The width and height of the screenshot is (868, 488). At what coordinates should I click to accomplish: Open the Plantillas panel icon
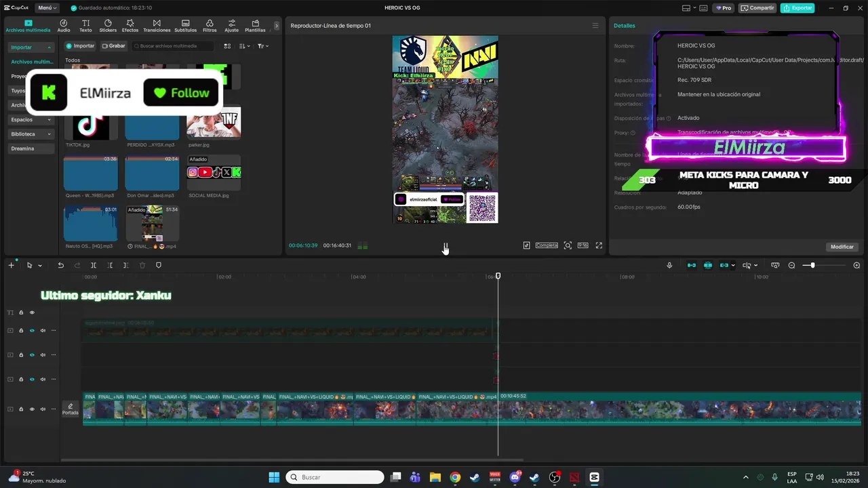point(255,26)
